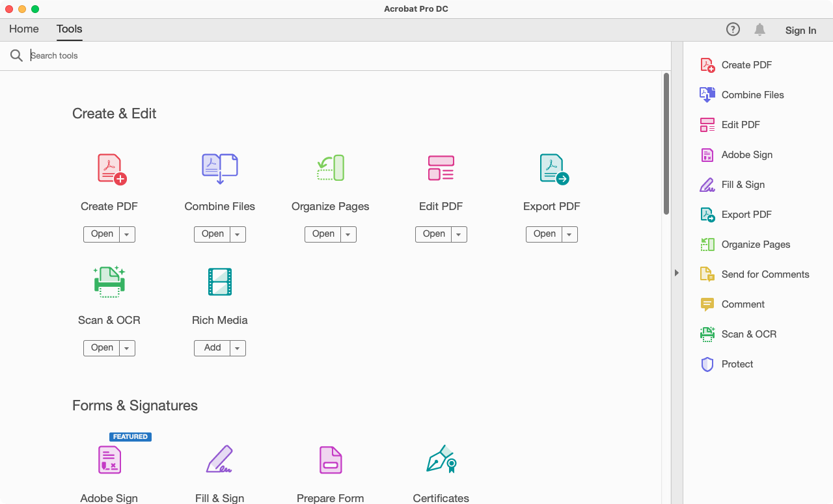This screenshot has height=504, width=833.
Task: Select Send for Comments icon in sidebar
Action: [x=707, y=274]
